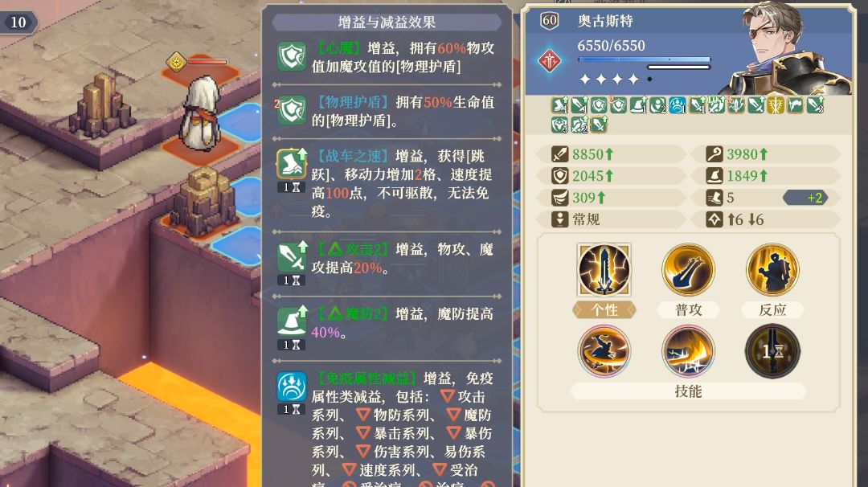Inspect the 战车之速 boot buff icon

pyautogui.click(x=291, y=164)
